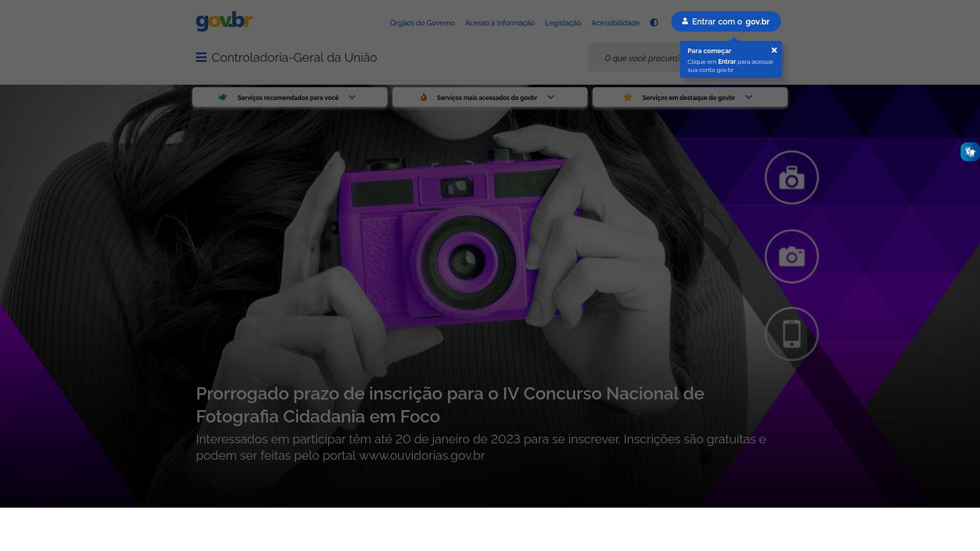Open the gov.br logo home link
This screenshot has width=980, height=551.
tap(224, 21)
